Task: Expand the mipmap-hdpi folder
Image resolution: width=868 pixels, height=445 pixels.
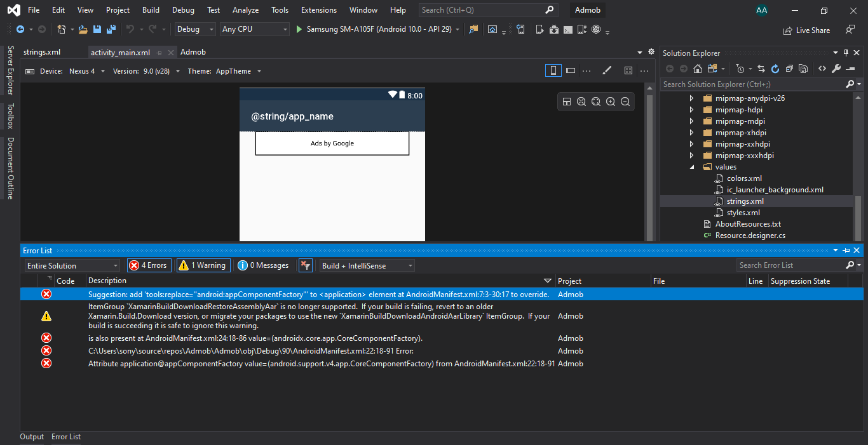Action: click(692, 110)
